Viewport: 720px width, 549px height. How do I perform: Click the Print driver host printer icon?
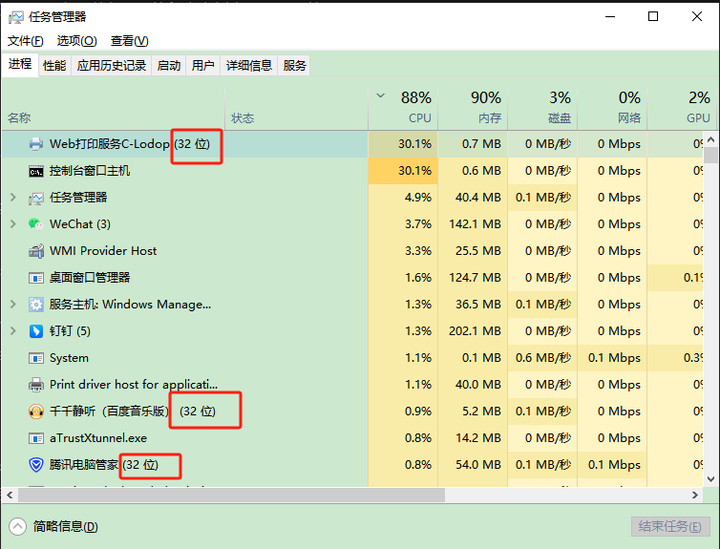click(x=36, y=385)
